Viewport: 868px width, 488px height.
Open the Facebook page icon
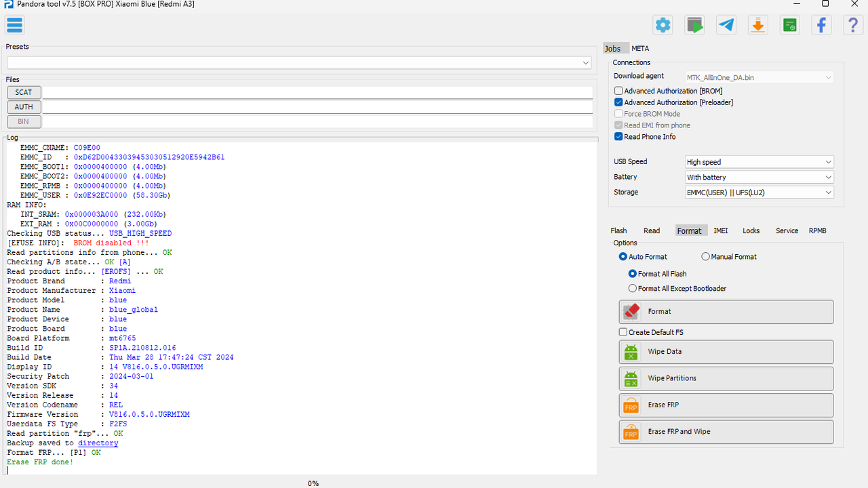(x=821, y=26)
